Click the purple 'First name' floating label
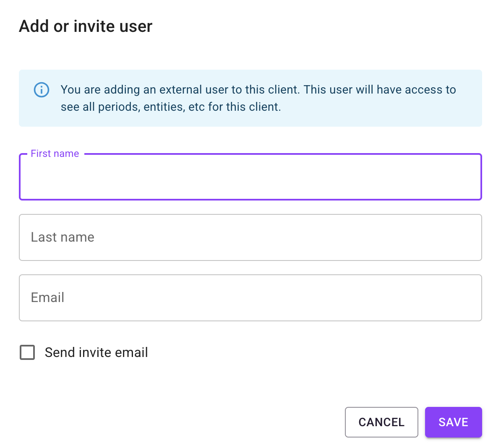 55,154
